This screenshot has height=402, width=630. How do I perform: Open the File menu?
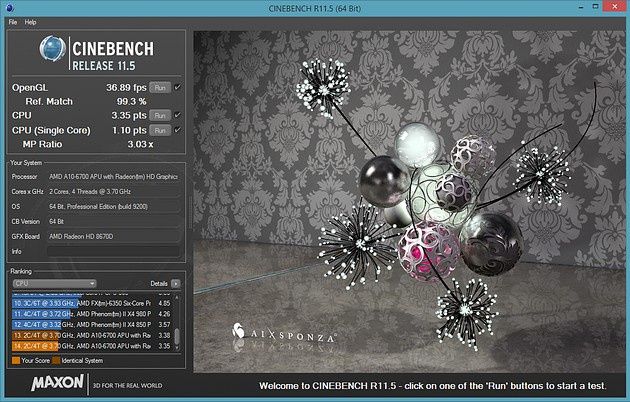13,22
